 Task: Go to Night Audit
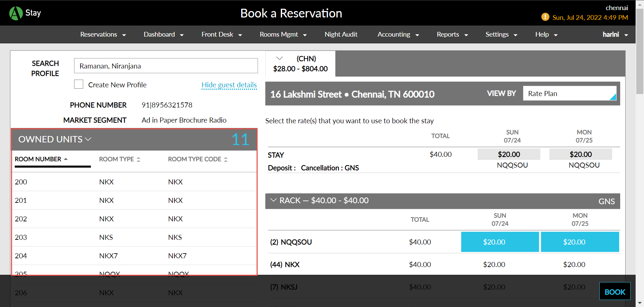pyautogui.click(x=341, y=34)
